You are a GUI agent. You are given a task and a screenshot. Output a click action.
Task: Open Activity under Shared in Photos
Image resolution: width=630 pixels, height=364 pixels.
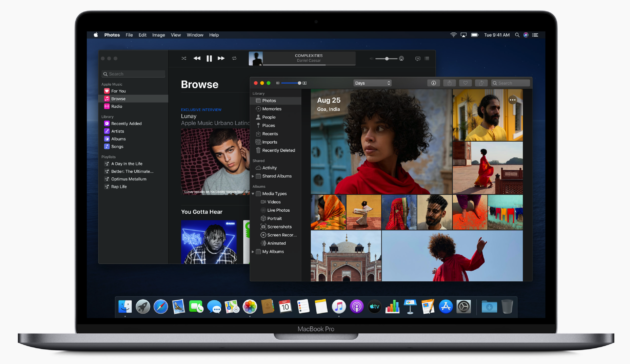pyautogui.click(x=276, y=168)
